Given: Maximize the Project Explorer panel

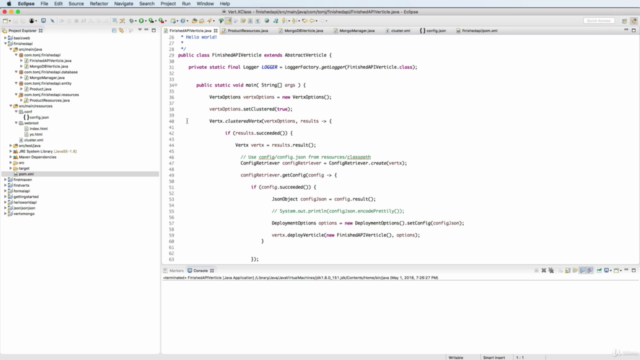Looking at the screenshot, I should tap(153, 30).
